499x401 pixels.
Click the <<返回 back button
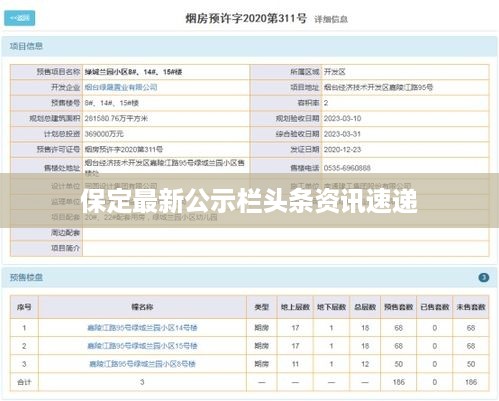point(19,18)
